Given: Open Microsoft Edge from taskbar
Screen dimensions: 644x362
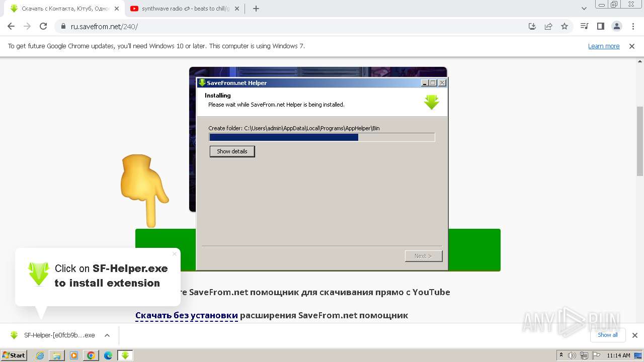Looking at the screenshot, I should point(108,355).
